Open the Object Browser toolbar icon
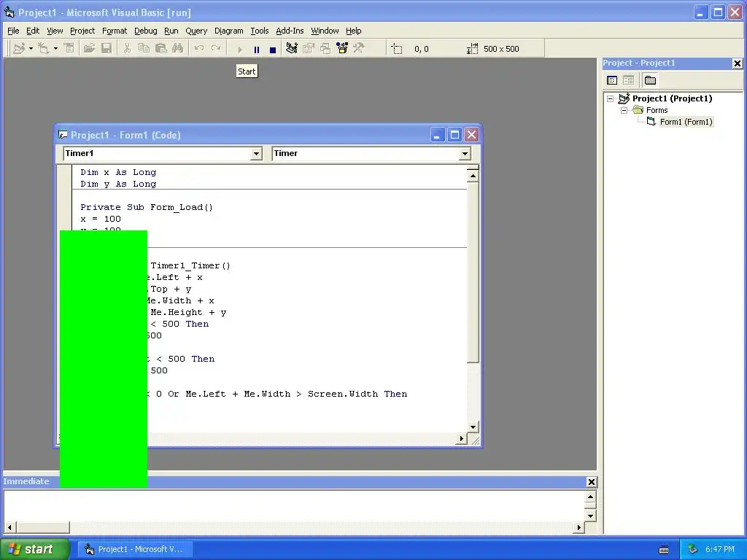 (342, 49)
